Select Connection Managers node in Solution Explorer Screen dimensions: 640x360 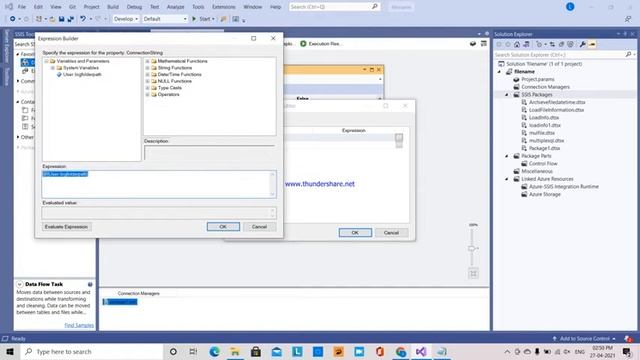pyautogui.click(x=545, y=87)
